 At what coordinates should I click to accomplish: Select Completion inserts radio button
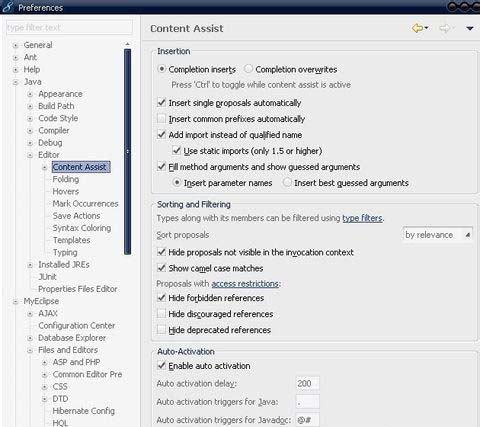click(x=161, y=69)
